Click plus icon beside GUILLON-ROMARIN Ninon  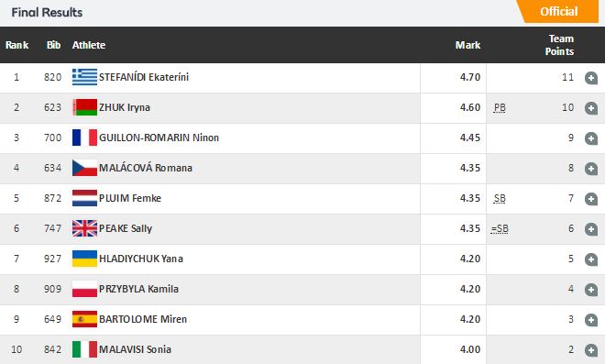click(x=591, y=138)
